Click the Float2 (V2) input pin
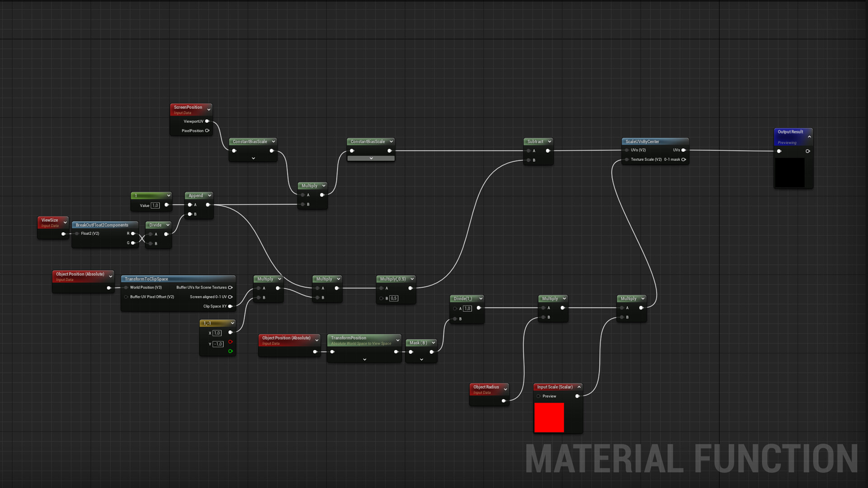868x488 pixels. [x=77, y=234]
